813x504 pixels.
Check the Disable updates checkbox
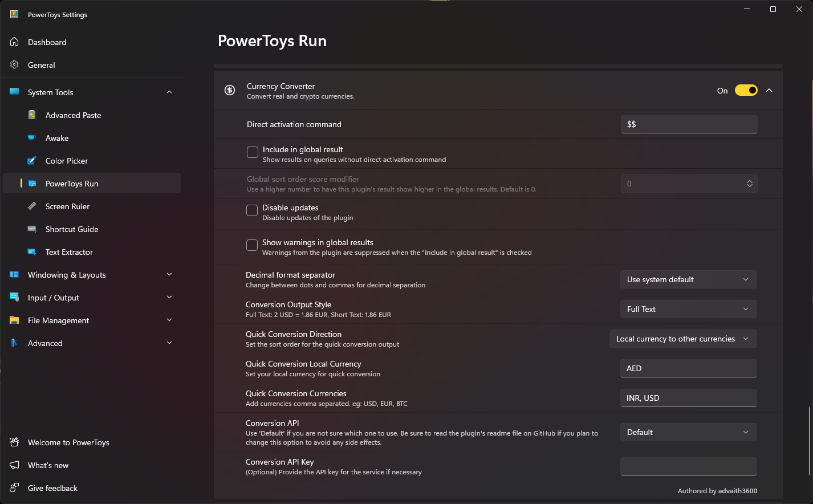pos(252,210)
